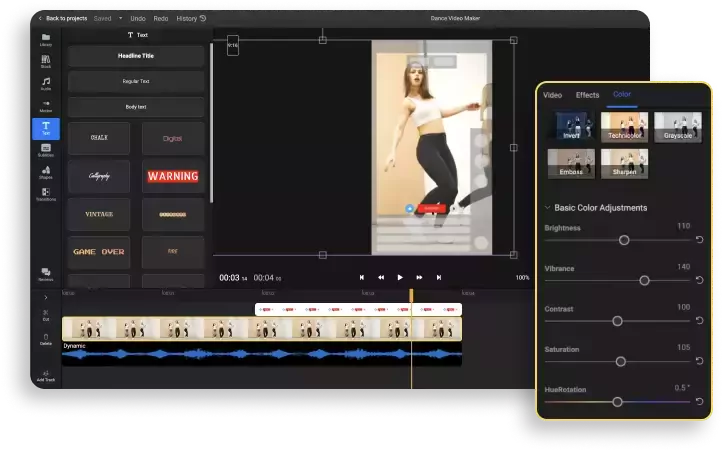The height and width of the screenshot is (451, 723).
Task: Choose the Digital text style
Action: [172, 138]
